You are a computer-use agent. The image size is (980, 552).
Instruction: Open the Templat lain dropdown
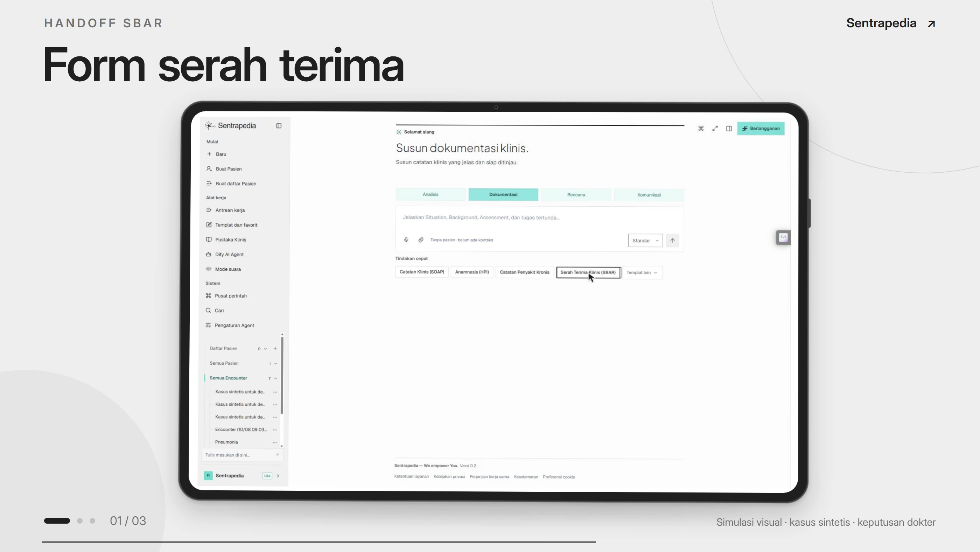[x=642, y=272]
